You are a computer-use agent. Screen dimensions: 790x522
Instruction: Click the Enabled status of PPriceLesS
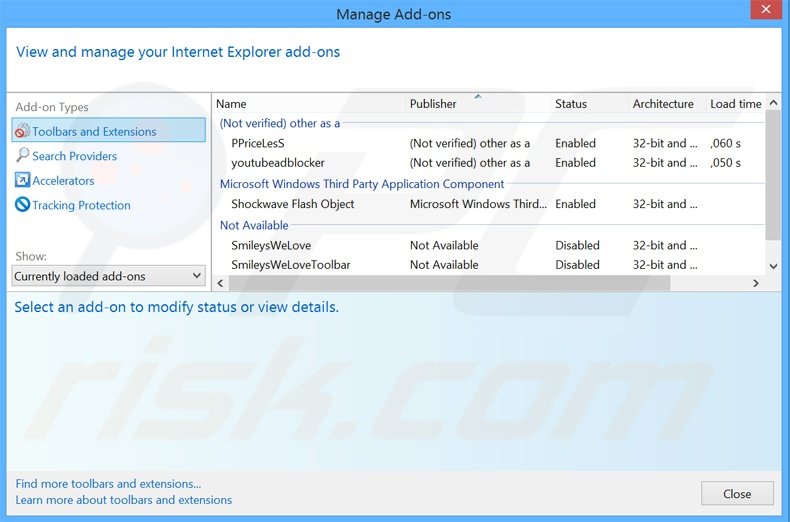click(575, 144)
